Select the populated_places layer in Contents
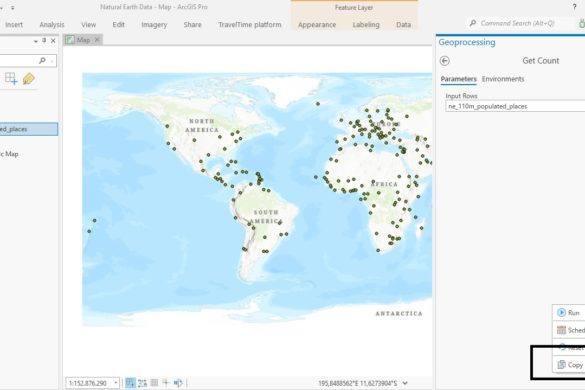The height and width of the screenshot is (390, 585). [x=29, y=129]
